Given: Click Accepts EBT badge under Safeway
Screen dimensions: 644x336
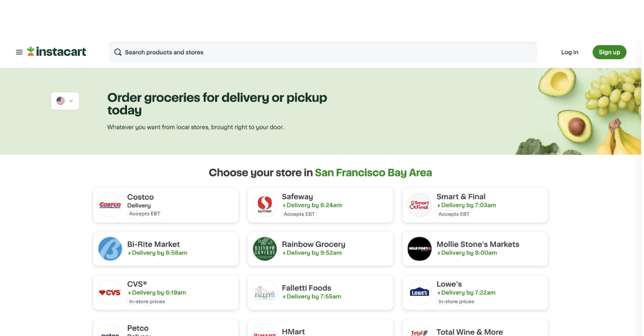Looking at the screenshot, I should point(299,214).
